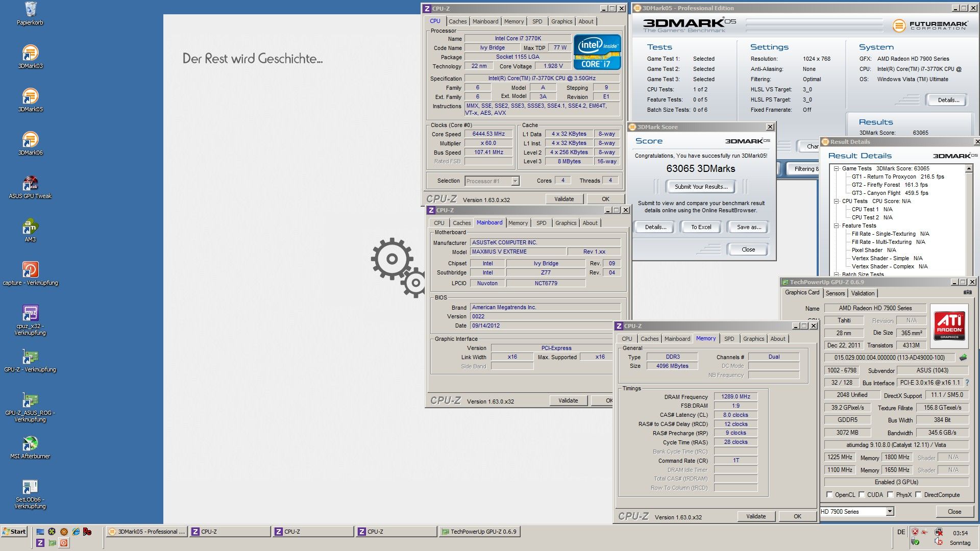This screenshot has width=980, height=551.
Task: Click the DRAM Frequency 1289.0 MHz value
Action: pos(736,396)
